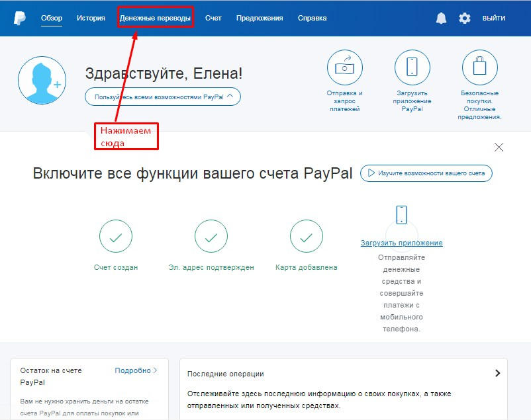Click the profile avatar photo placeholder

click(x=42, y=80)
